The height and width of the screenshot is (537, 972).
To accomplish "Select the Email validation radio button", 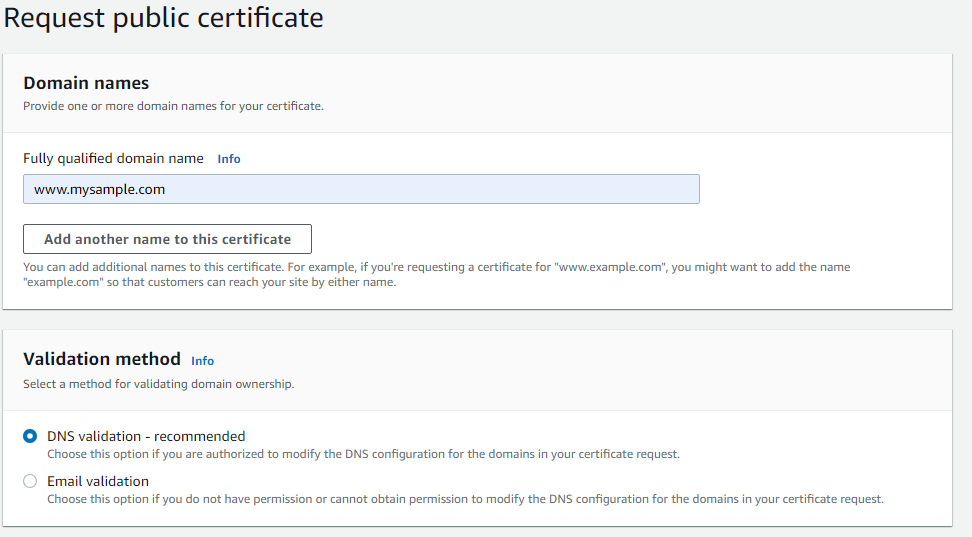I will pyautogui.click(x=30, y=481).
